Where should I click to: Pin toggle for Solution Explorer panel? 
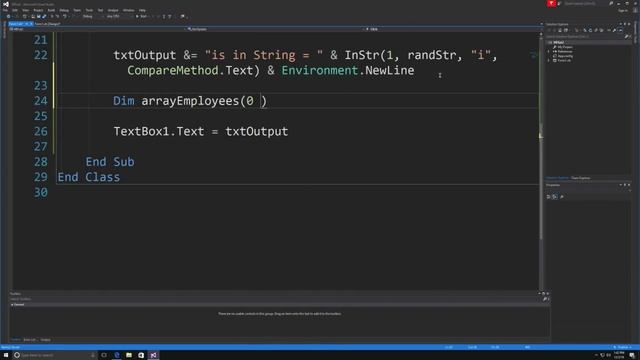tap(624, 24)
